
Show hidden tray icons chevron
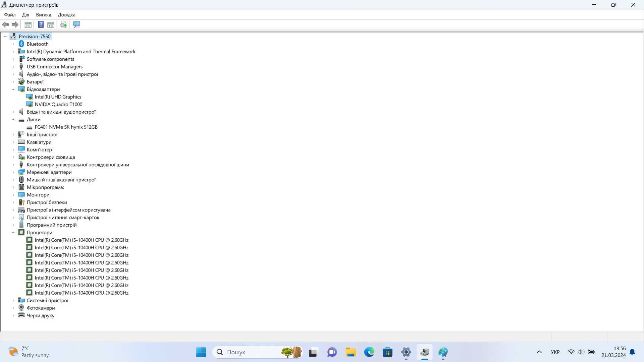(539, 352)
